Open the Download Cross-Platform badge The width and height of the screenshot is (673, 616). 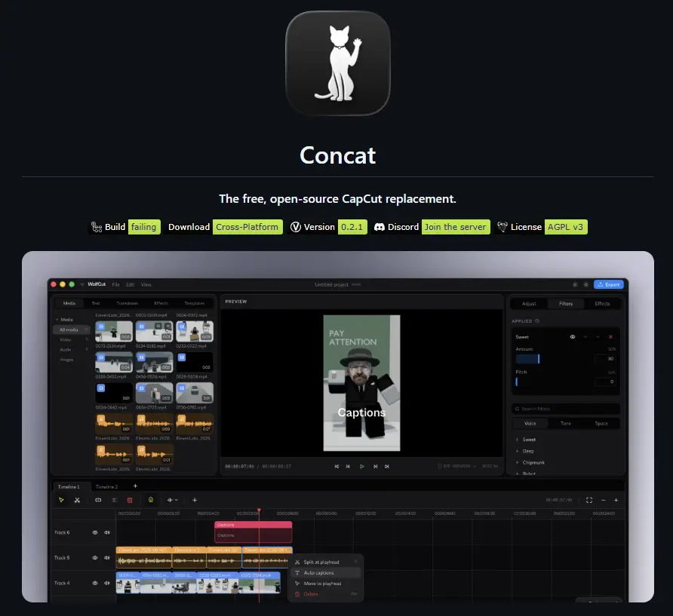(223, 227)
